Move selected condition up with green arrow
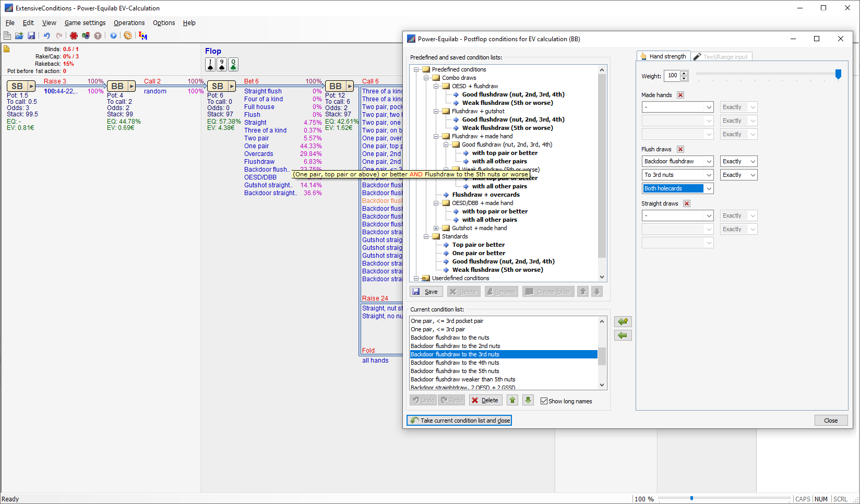 tap(512, 400)
